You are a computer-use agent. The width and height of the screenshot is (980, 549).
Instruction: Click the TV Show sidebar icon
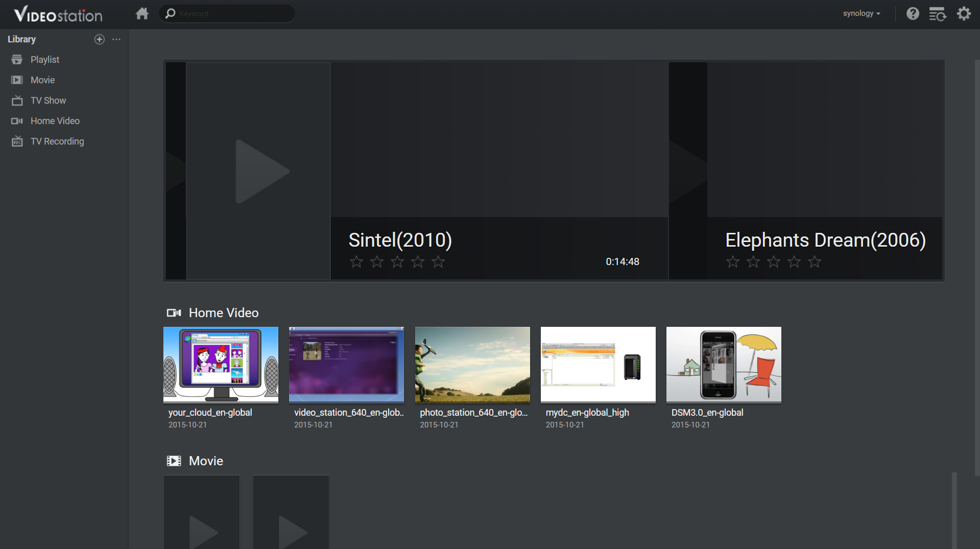pos(17,100)
